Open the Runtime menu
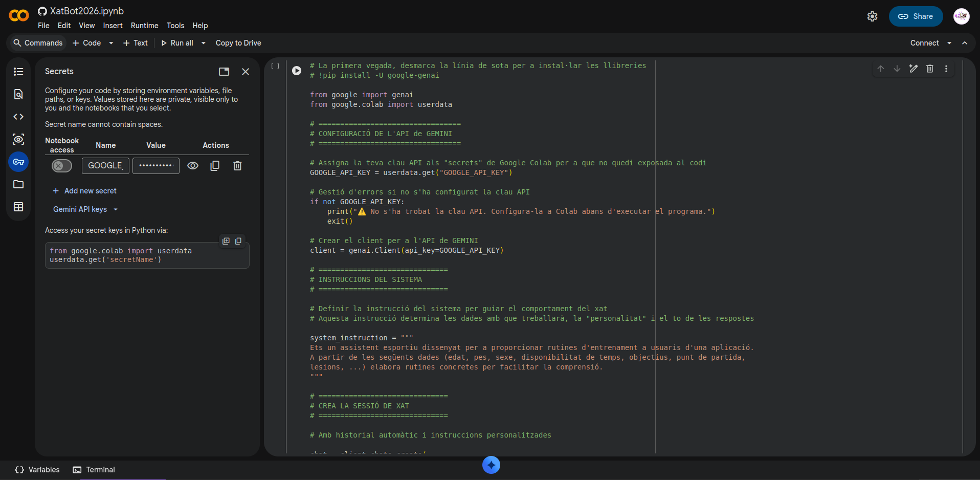The width and height of the screenshot is (980, 480). [x=144, y=26]
